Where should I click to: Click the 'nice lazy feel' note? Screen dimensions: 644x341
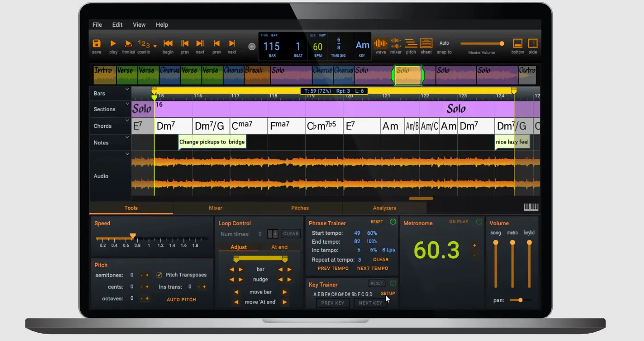coord(512,142)
